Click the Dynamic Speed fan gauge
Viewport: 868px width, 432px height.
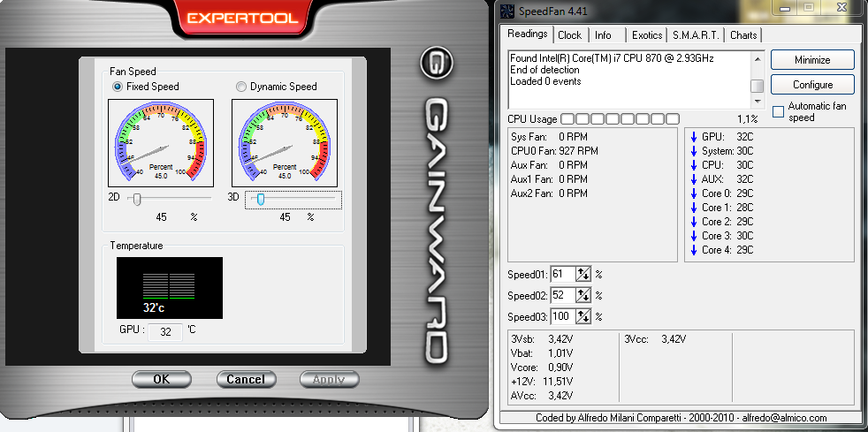[x=285, y=143]
